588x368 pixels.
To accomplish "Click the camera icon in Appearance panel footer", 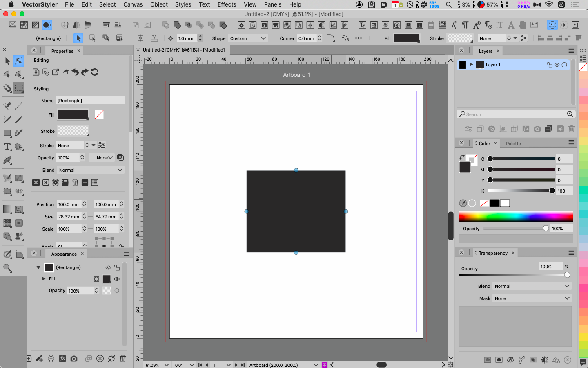I will (74, 359).
